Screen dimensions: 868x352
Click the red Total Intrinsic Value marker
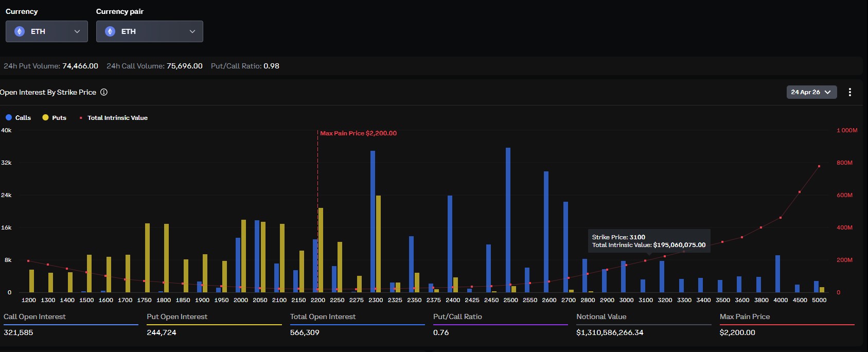pos(81,118)
